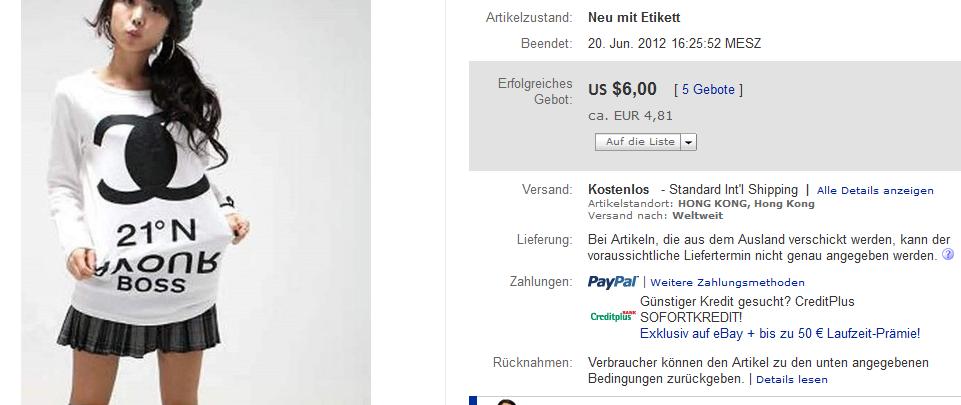The image size is (961, 405).
Task: Click the product photo of white sweater
Action: [196, 202]
